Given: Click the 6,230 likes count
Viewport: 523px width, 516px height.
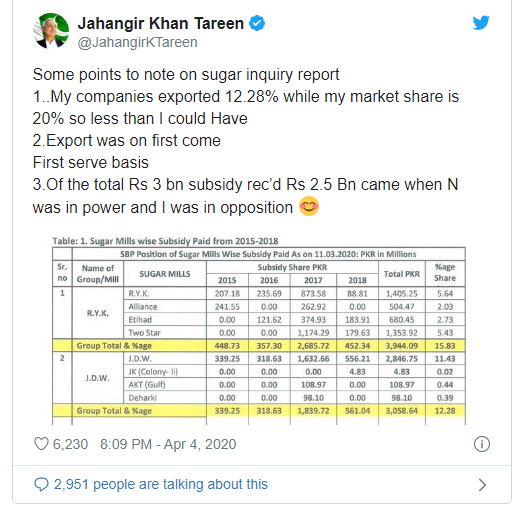Looking at the screenshot, I should pos(70,444).
